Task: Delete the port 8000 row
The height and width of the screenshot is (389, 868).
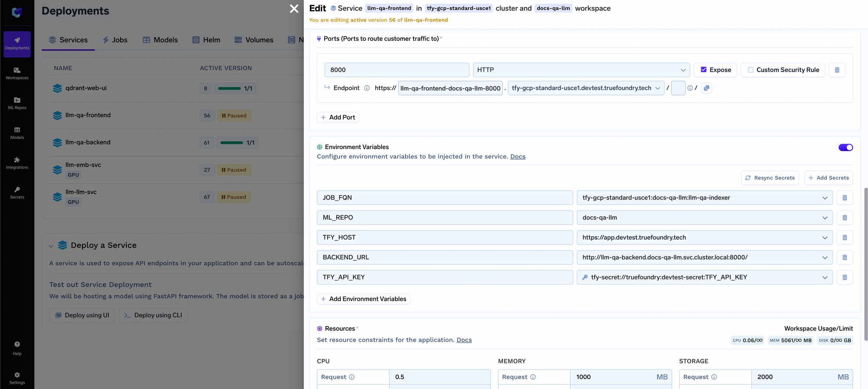Action: coord(837,70)
